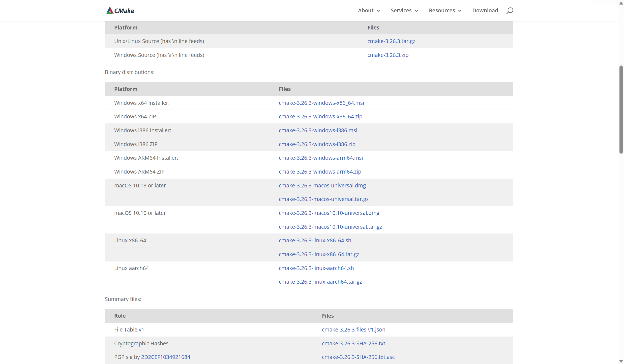
Task: Expand the Resources dropdown menu
Action: click(x=445, y=11)
